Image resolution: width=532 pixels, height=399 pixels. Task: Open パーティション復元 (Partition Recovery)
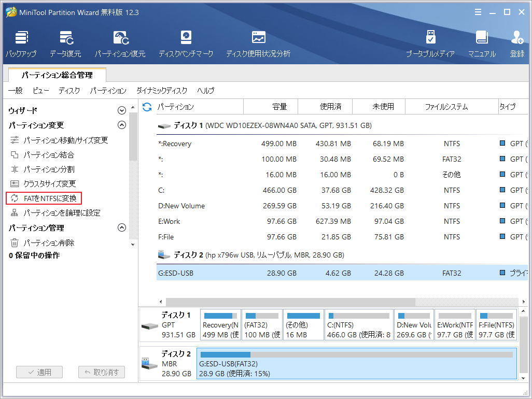[120, 44]
